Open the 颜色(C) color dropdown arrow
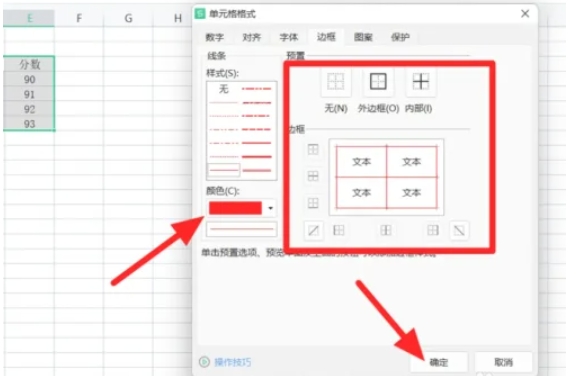The image size is (577, 376). pos(270,208)
